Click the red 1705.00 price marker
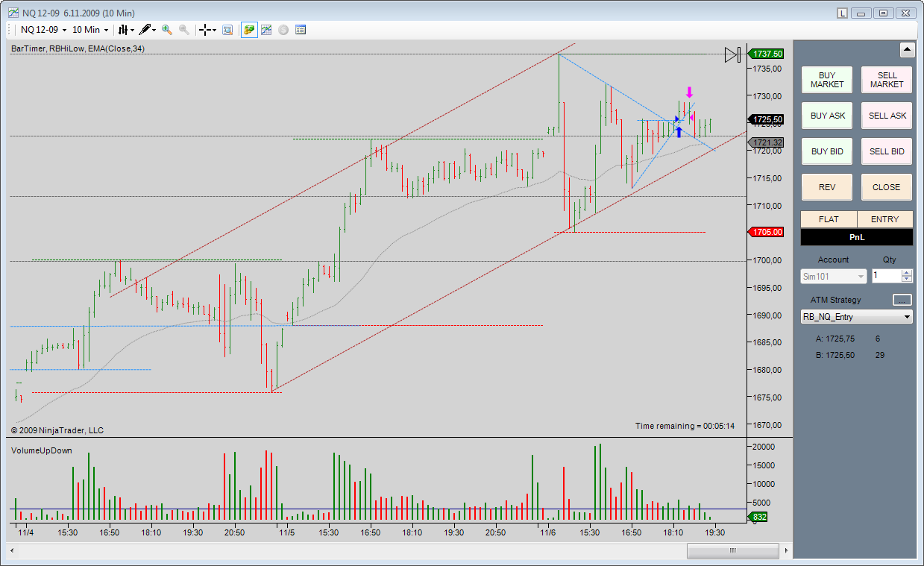Viewport: 924px width, 566px height. point(766,232)
